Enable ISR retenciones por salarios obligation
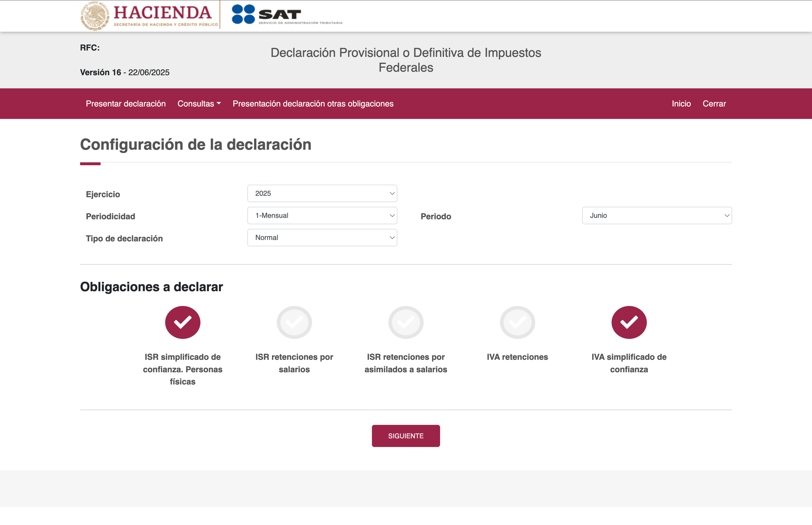 point(294,322)
